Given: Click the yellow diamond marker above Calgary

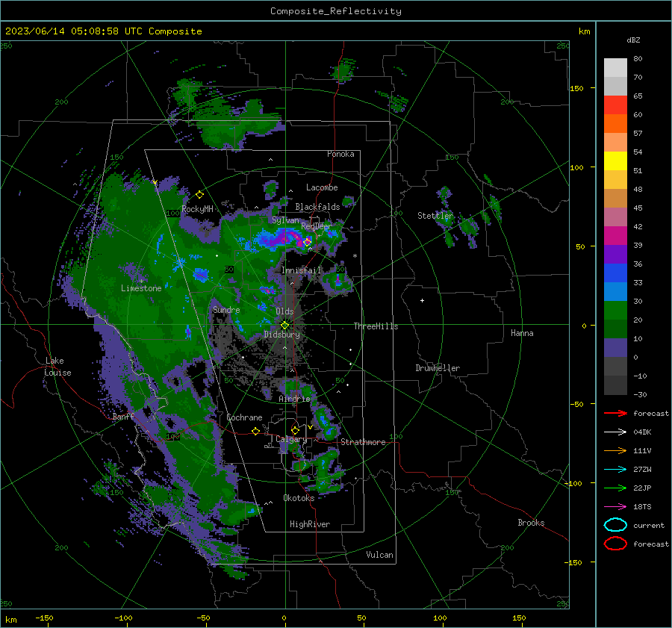Looking at the screenshot, I should (295, 430).
